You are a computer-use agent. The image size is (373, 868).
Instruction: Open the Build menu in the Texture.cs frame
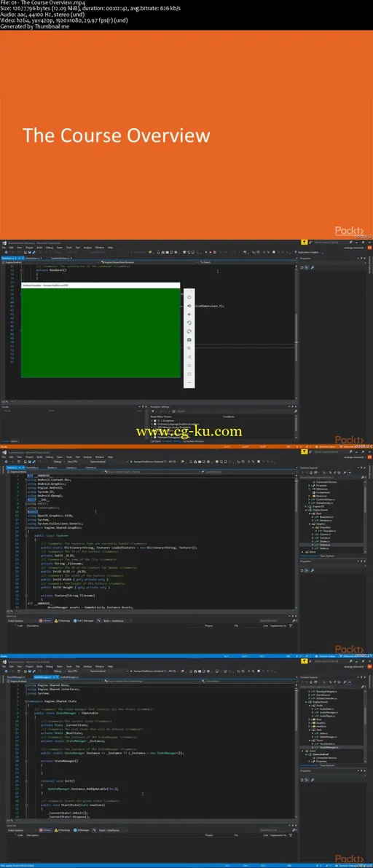tap(39, 457)
